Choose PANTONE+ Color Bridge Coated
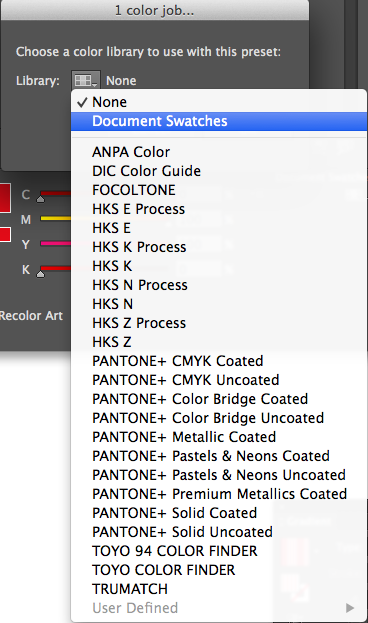Image resolution: width=368 pixels, height=623 pixels. click(x=219, y=399)
